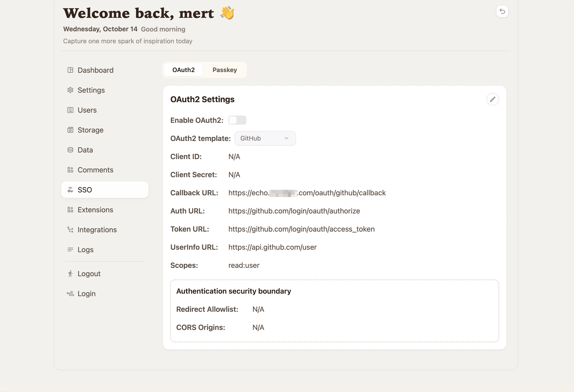Open the Extensions section
Image resolution: width=574 pixels, height=392 pixels.
(105, 210)
